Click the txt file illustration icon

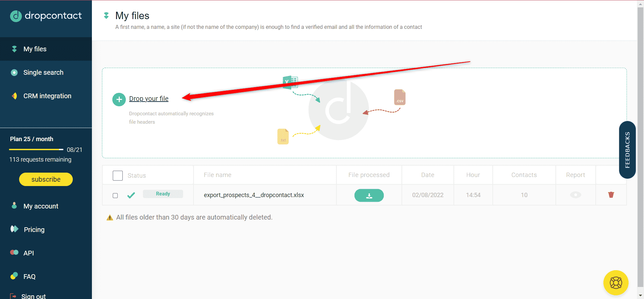[x=283, y=137]
